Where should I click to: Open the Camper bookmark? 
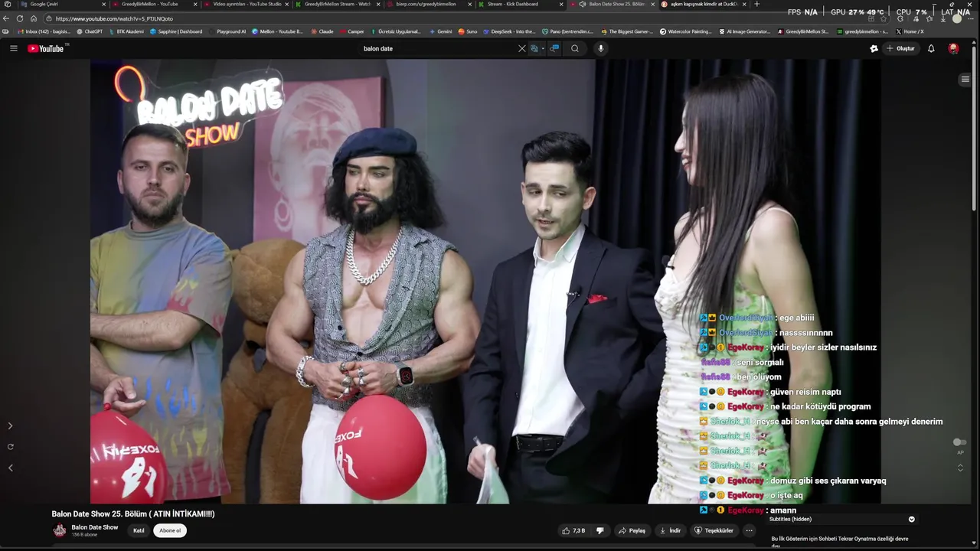pos(352,31)
